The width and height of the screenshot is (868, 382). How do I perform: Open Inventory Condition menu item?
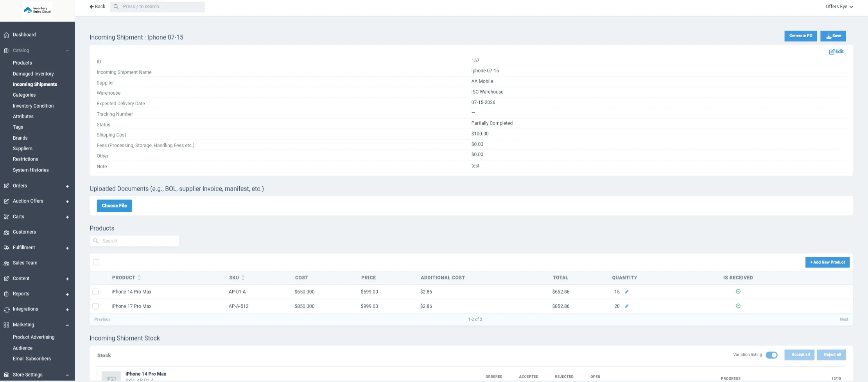[33, 106]
